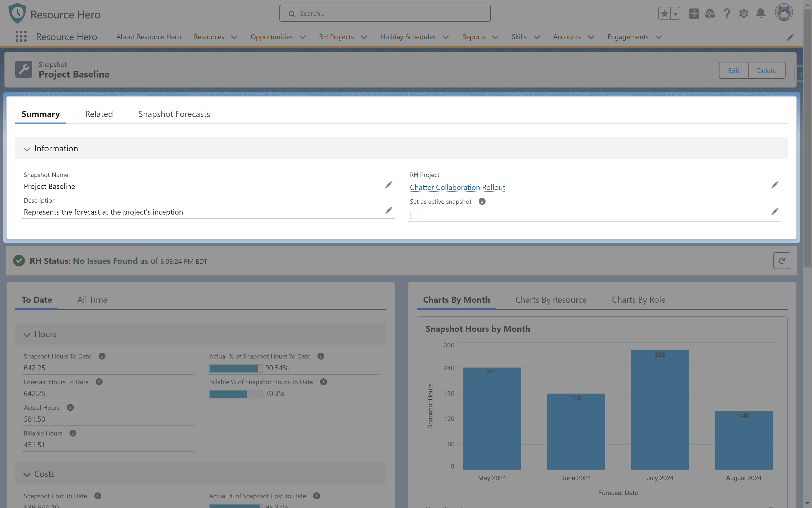The height and width of the screenshot is (508, 812).
Task: Open About Resource Hero tab
Action: coord(149,37)
